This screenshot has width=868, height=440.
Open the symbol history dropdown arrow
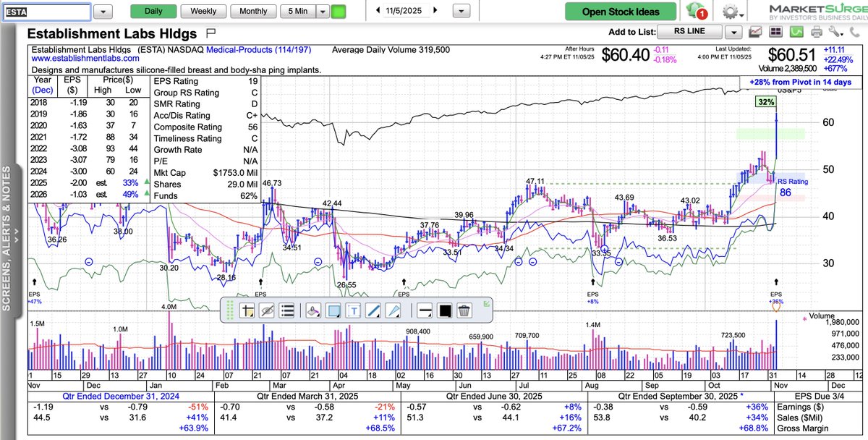[x=103, y=12]
